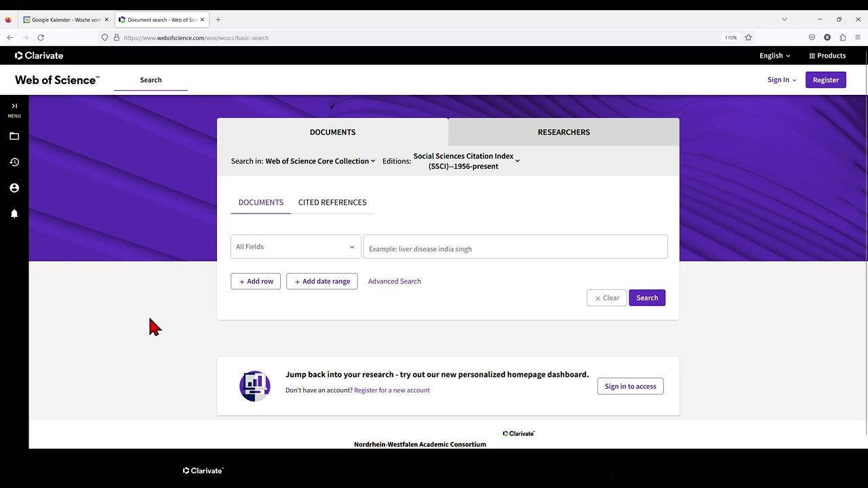The image size is (868, 488).
Task: Open Editions SSCI dropdown
Action: (x=467, y=161)
